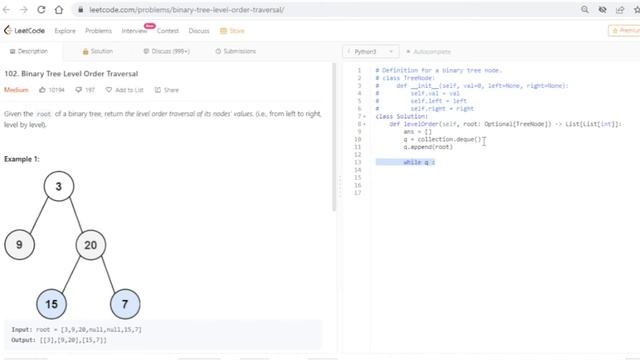Click the LeetCode logo
Screen dimensions: 640x360
point(24,31)
